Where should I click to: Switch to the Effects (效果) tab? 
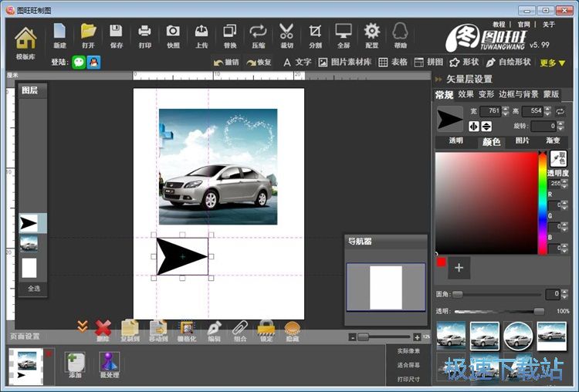466,94
